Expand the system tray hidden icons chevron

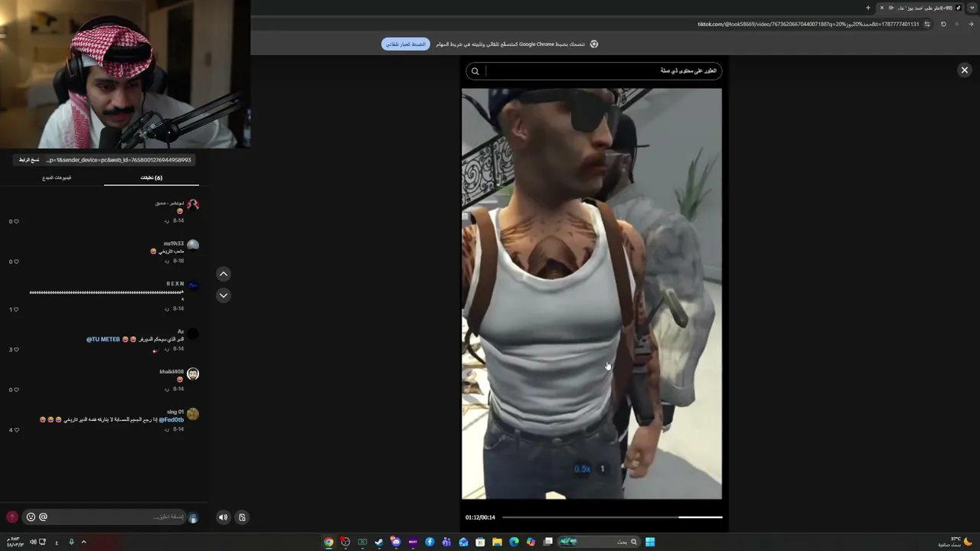coord(83,542)
